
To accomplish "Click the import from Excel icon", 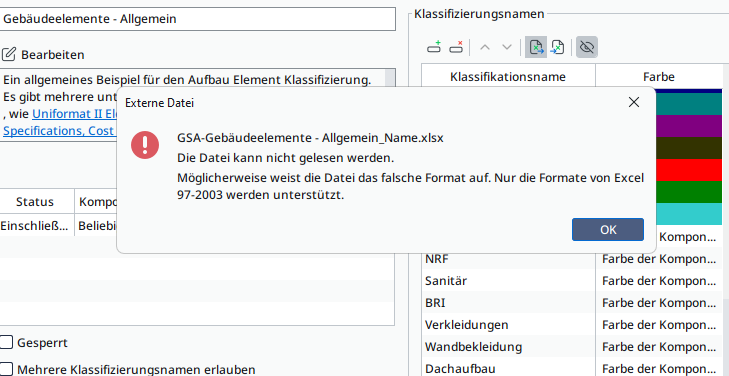I will 557,47.
